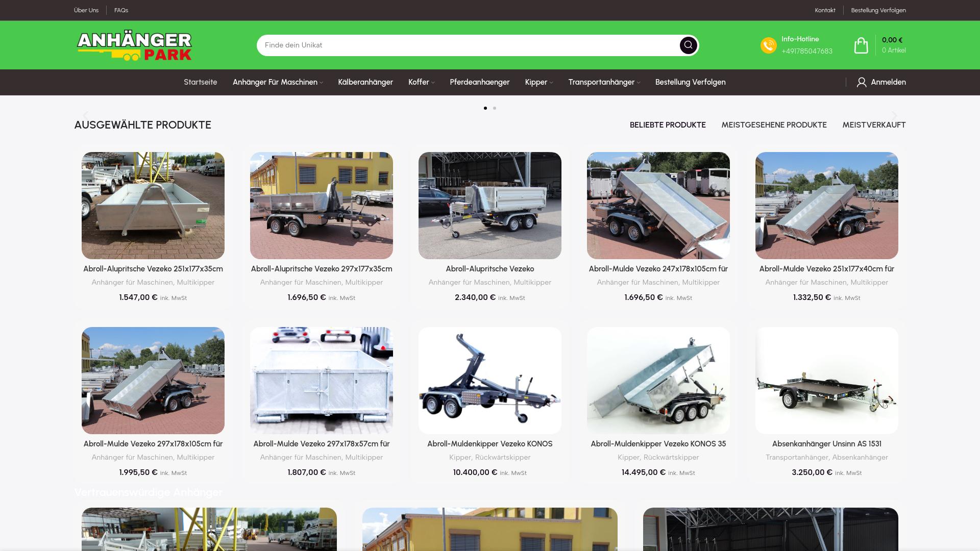Go to next slide with right arrow

click(x=894, y=115)
